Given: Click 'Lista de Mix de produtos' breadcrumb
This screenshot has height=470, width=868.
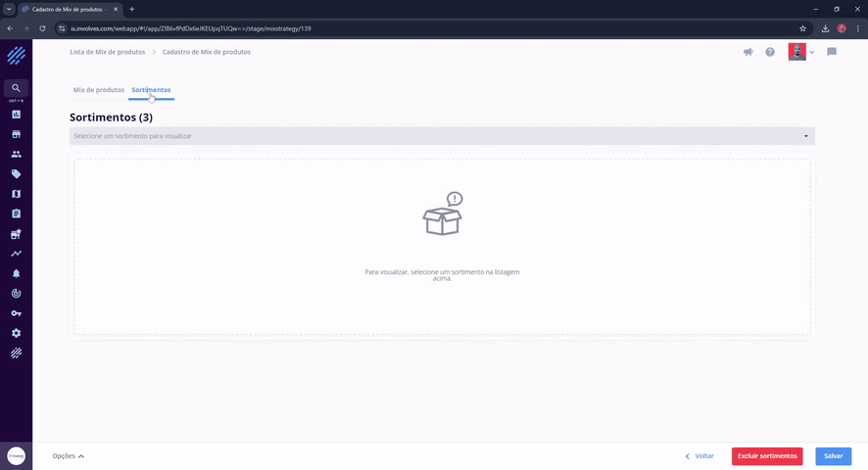Looking at the screenshot, I should click(108, 52).
